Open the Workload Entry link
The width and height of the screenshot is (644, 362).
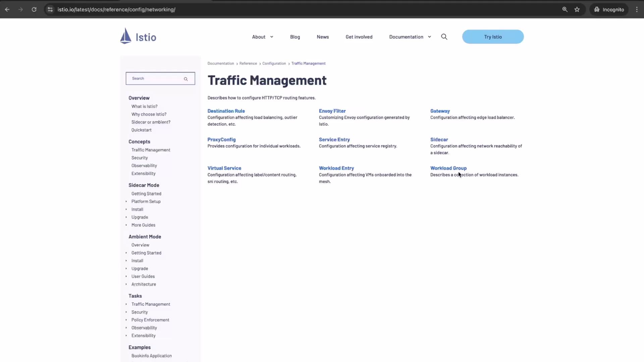point(336,168)
